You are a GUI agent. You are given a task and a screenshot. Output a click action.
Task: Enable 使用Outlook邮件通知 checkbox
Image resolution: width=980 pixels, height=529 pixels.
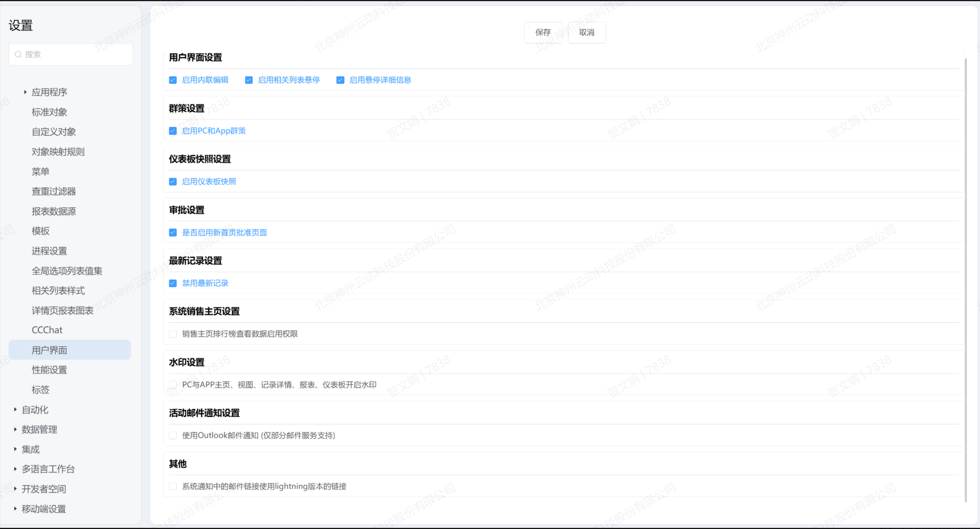click(x=173, y=435)
